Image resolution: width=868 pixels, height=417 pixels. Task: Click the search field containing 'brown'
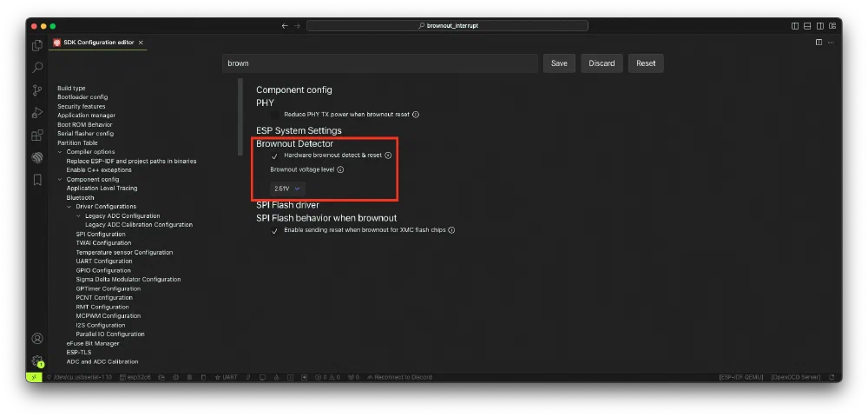click(379, 63)
